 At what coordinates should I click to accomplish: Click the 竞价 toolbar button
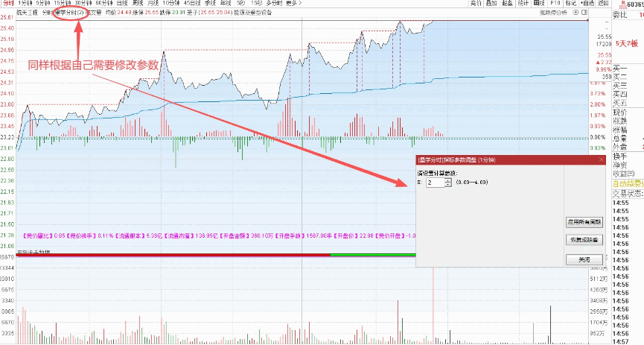(x=476, y=3)
